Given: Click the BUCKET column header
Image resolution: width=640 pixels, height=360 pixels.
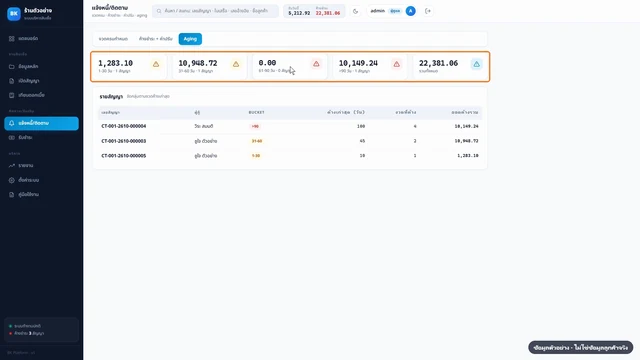Looking at the screenshot, I should pos(257,112).
